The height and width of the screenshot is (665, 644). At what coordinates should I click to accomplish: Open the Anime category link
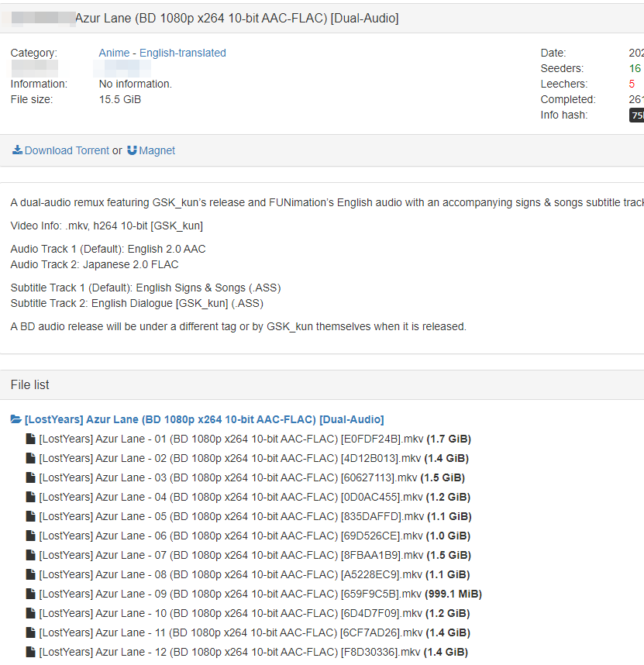click(x=114, y=53)
